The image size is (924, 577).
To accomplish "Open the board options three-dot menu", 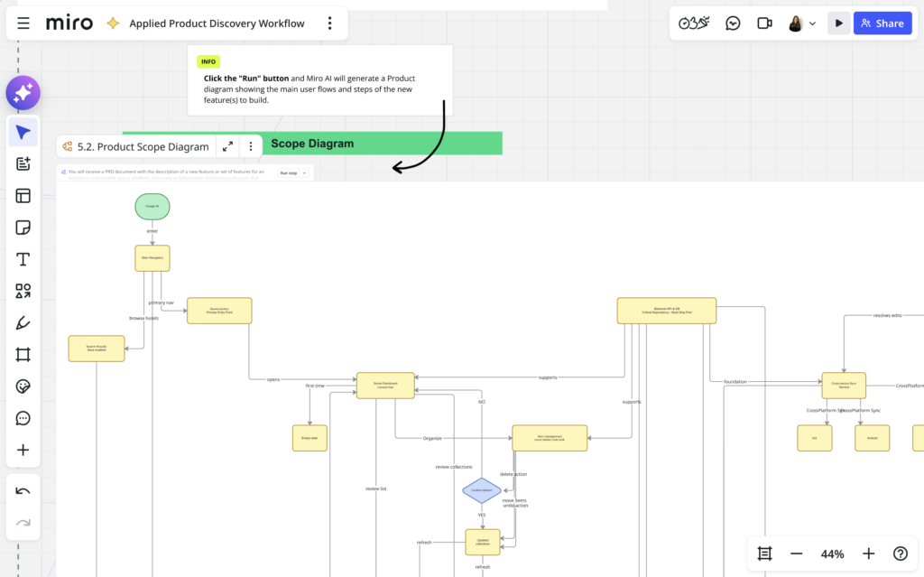I will click(329, 23).
